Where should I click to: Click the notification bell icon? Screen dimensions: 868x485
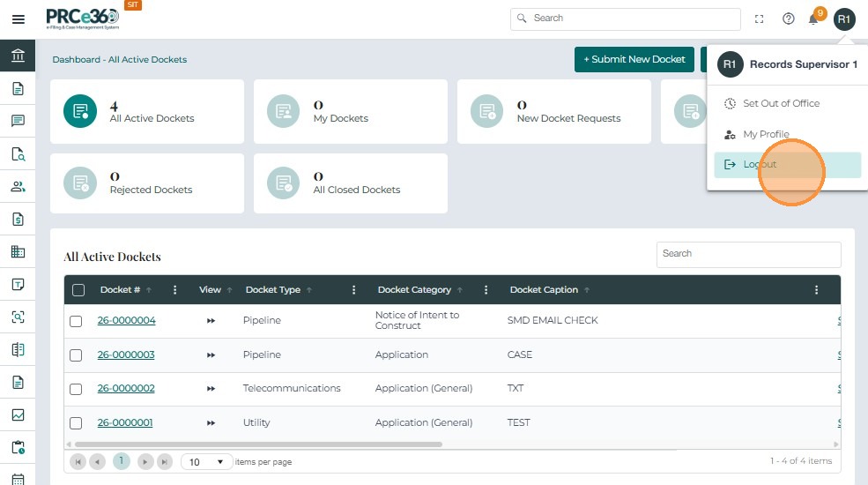pyautogui.click(x=813, y=19)
